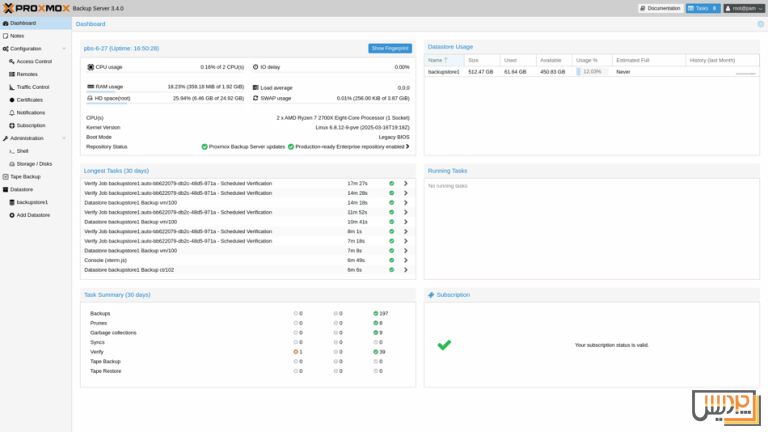Collapse the Administration tree section
The height and width of the screenshot is (432, 768).
65,138
